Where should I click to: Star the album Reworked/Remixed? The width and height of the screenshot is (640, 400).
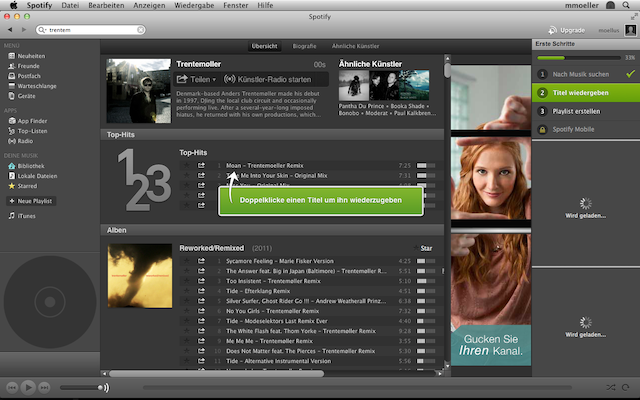[422, 248]
